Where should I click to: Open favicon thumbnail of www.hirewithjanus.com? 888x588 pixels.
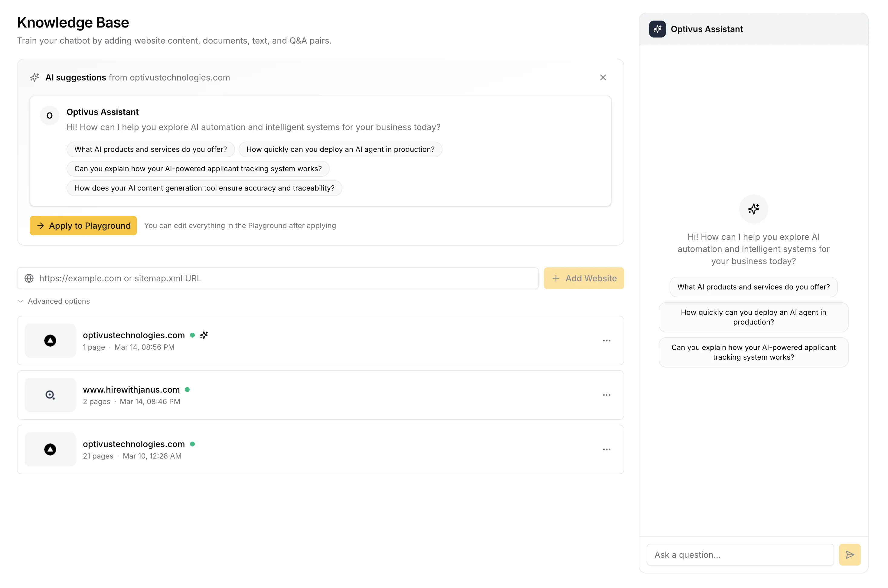[x=50, y=395]
